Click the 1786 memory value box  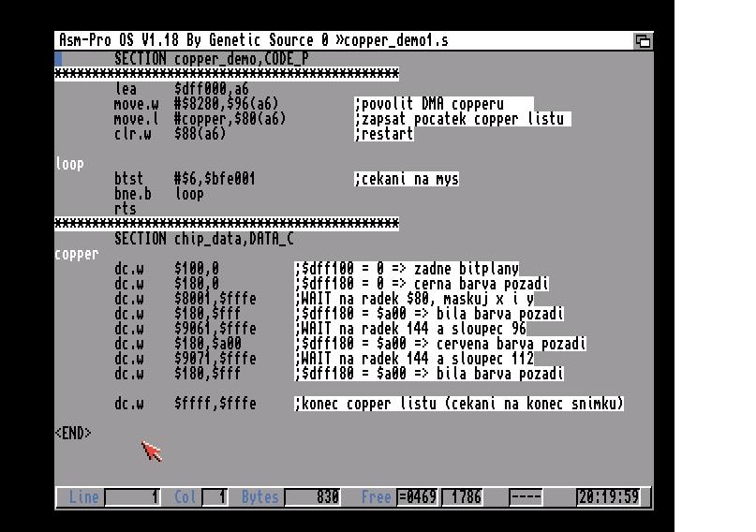point(467,497)
